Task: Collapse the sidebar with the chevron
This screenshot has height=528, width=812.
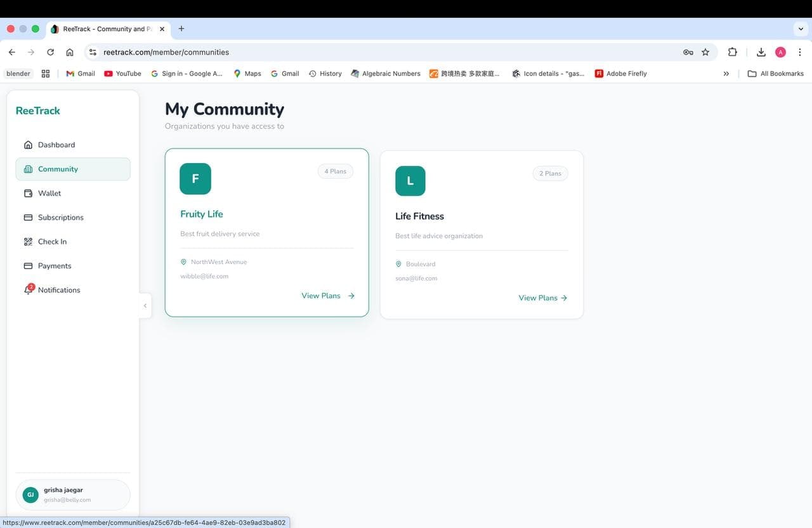Action: 145,305
